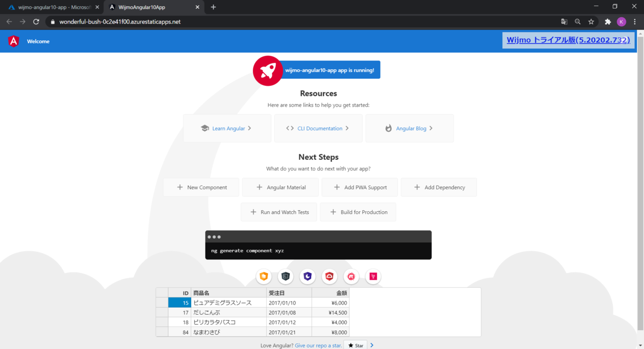Select the 2017/01/08 date cell

tap(289, 312)
